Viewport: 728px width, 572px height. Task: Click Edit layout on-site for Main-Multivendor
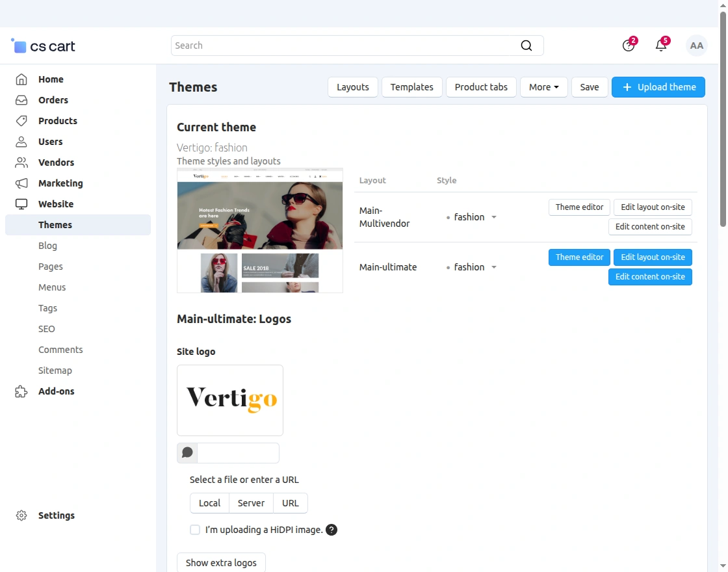653,207
